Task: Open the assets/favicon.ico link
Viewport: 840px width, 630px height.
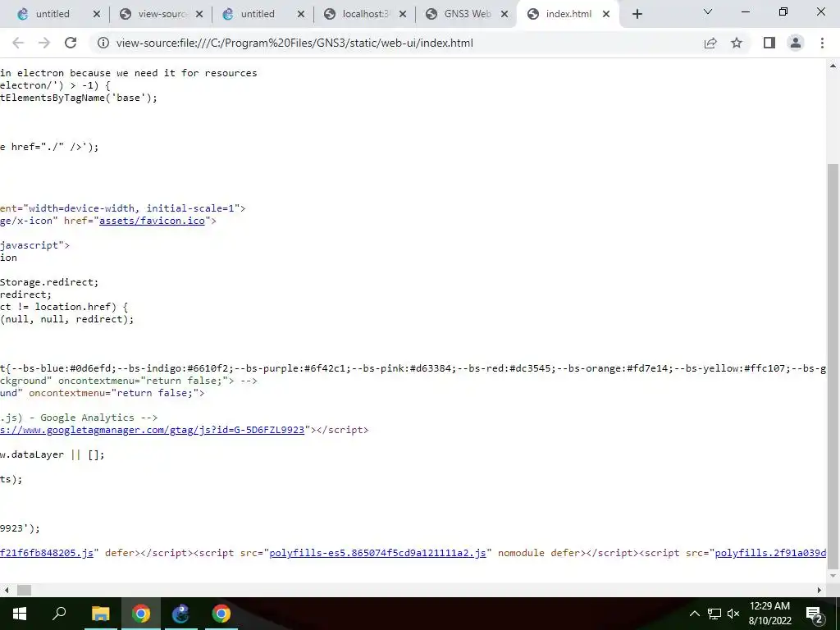Action: [152, 221]
